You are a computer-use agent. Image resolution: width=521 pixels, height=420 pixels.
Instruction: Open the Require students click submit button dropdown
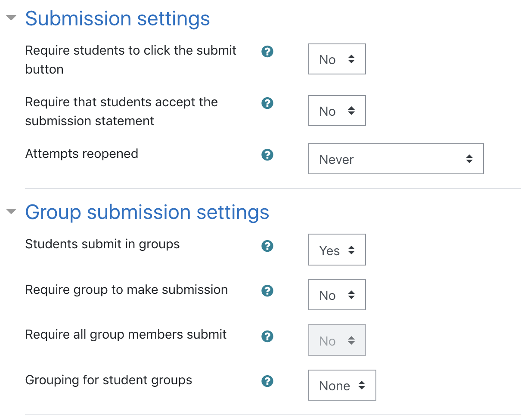[337, 59]
